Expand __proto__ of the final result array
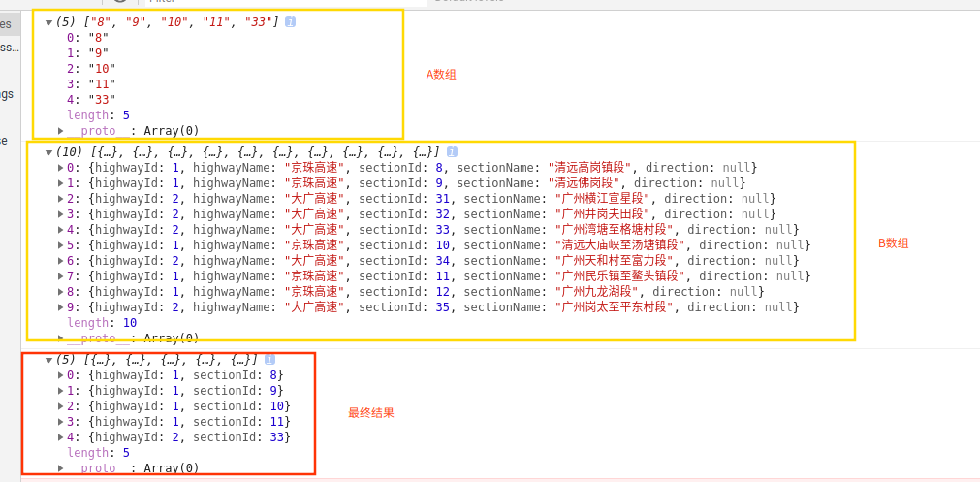 click(60, 467)
